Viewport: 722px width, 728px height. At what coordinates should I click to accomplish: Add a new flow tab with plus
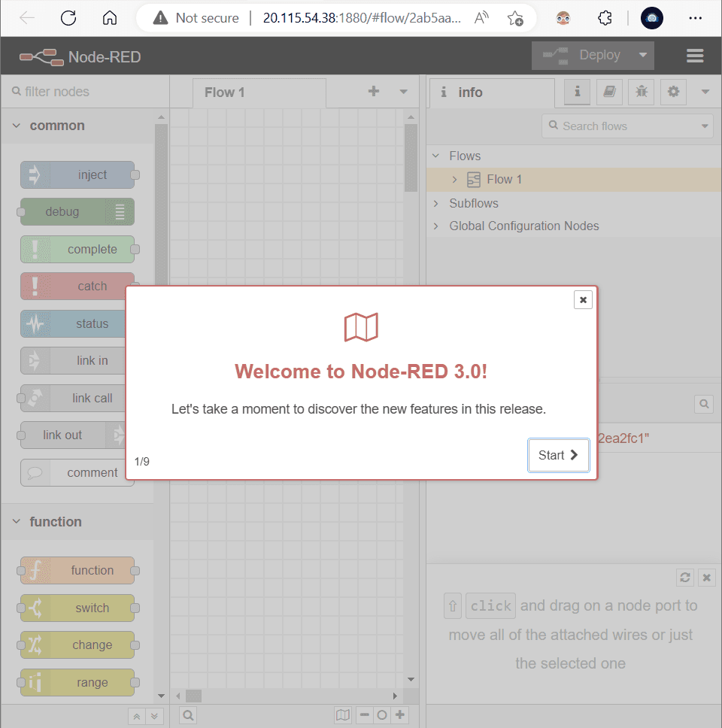(374, 92)
